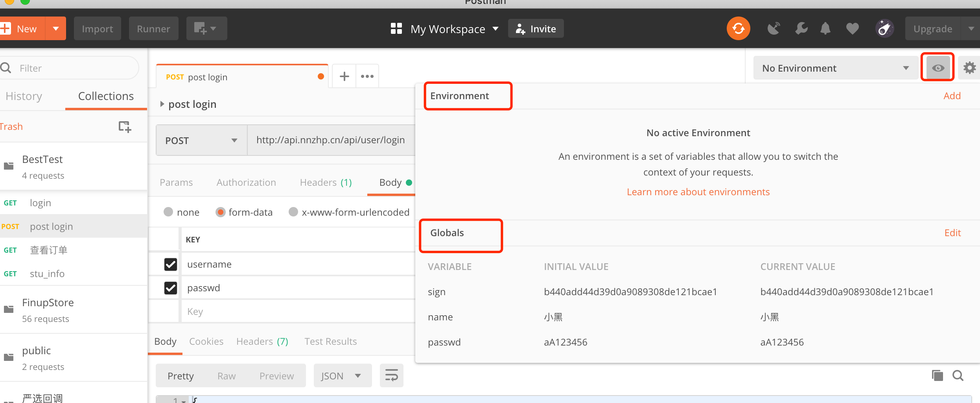
Task: Click the heart icon in header
Action: [x=852, y=28]
